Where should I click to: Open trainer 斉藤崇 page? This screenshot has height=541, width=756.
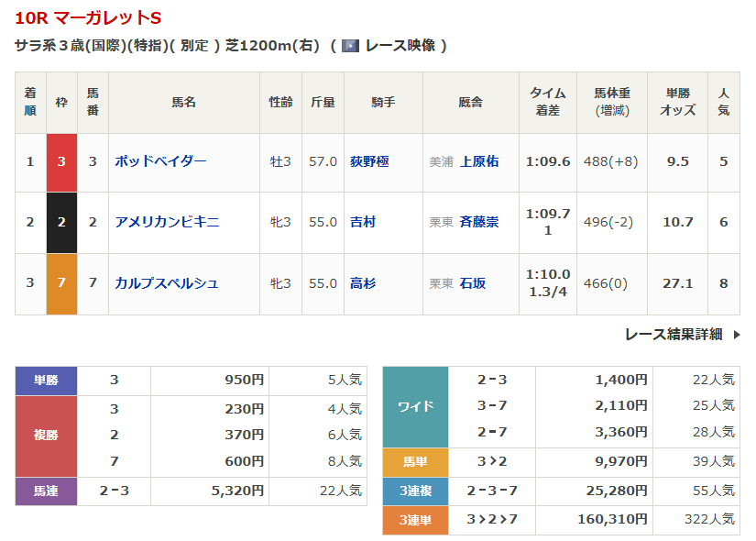[479, 222]
